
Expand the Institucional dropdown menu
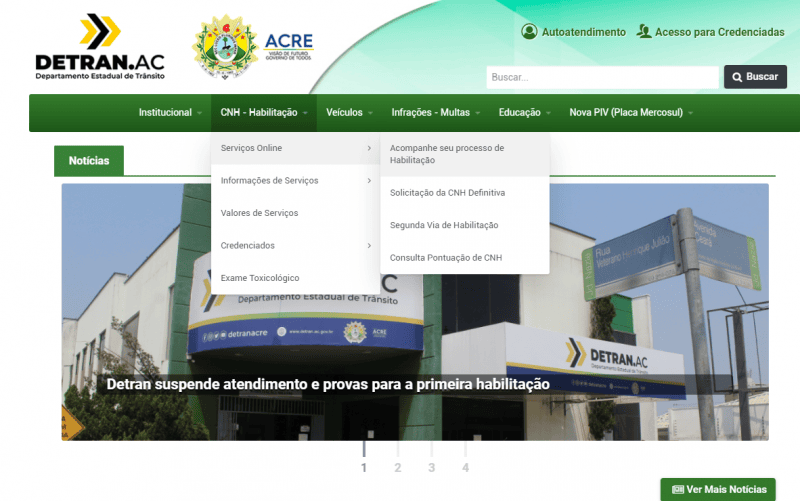(x=170, y=113)
